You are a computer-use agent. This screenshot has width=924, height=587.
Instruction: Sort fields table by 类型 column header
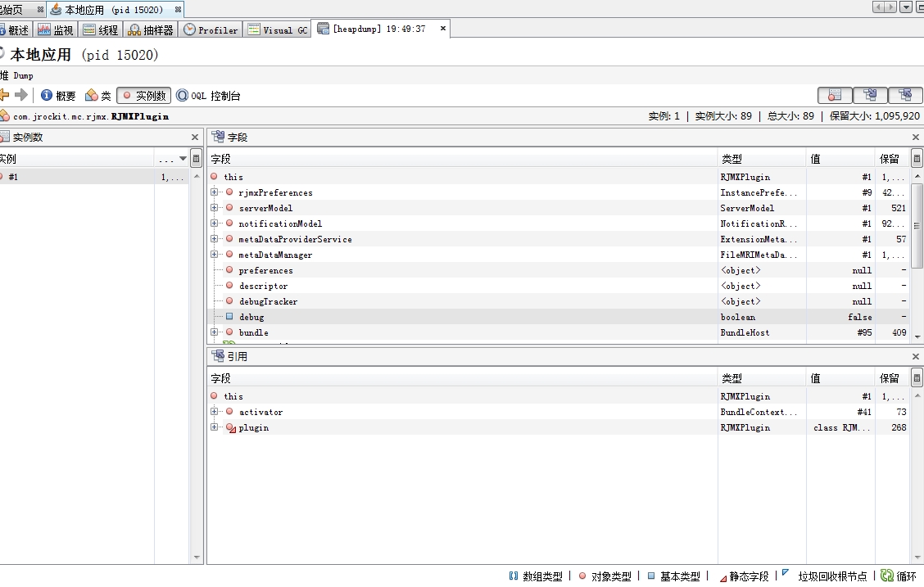click(x=761, y=158)
